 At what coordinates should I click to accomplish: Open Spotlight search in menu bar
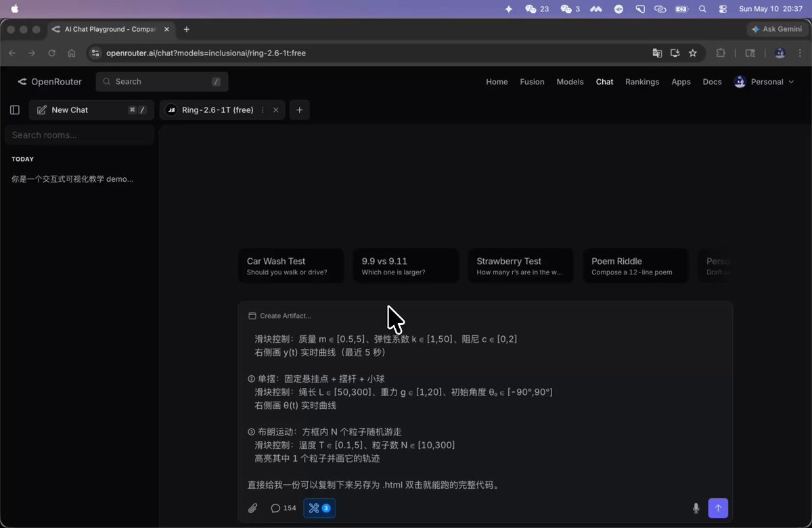tap(702, 9)
